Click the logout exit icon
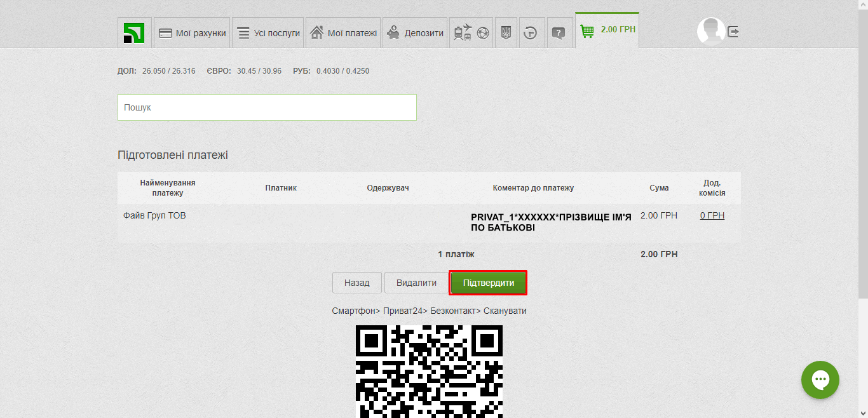Screen dimensions: 868x418 point(733,31)
